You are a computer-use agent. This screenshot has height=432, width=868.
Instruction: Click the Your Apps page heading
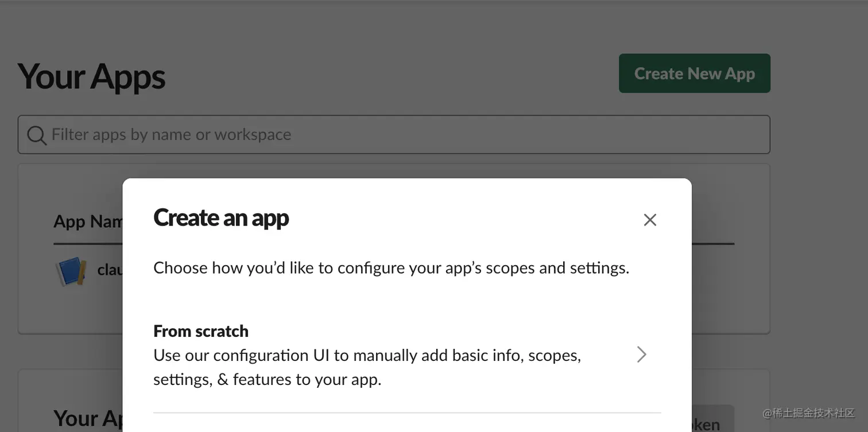click(92, 76)
